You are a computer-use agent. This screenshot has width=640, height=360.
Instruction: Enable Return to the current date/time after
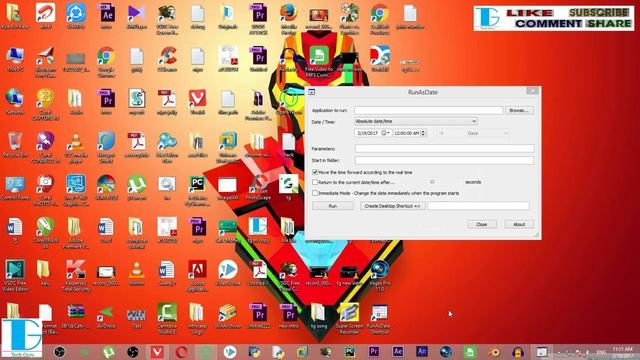[315, 182]
